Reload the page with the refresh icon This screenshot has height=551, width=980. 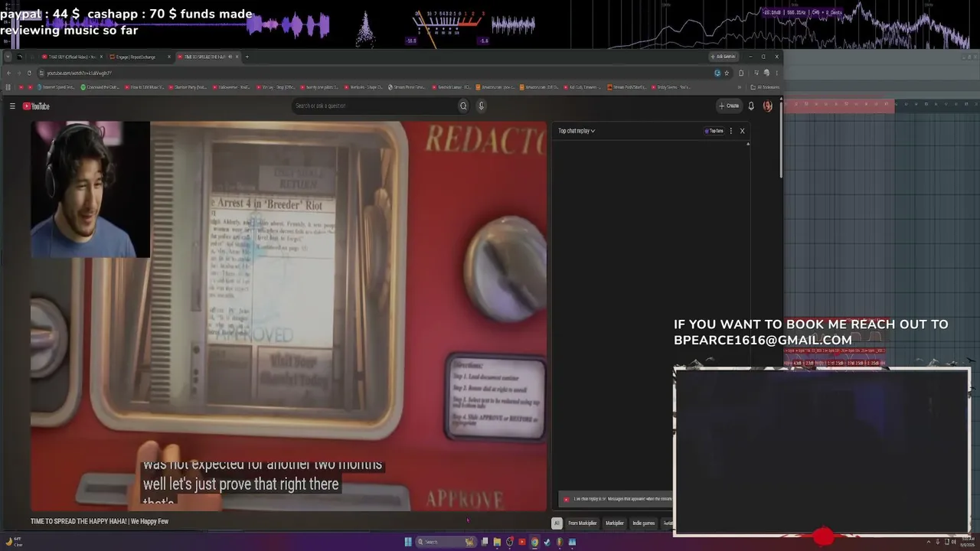point(29,73)
